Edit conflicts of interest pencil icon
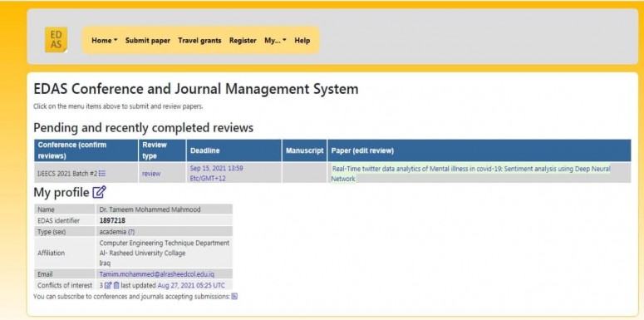The width and height of the screenshot is (644, 320). 108,285
